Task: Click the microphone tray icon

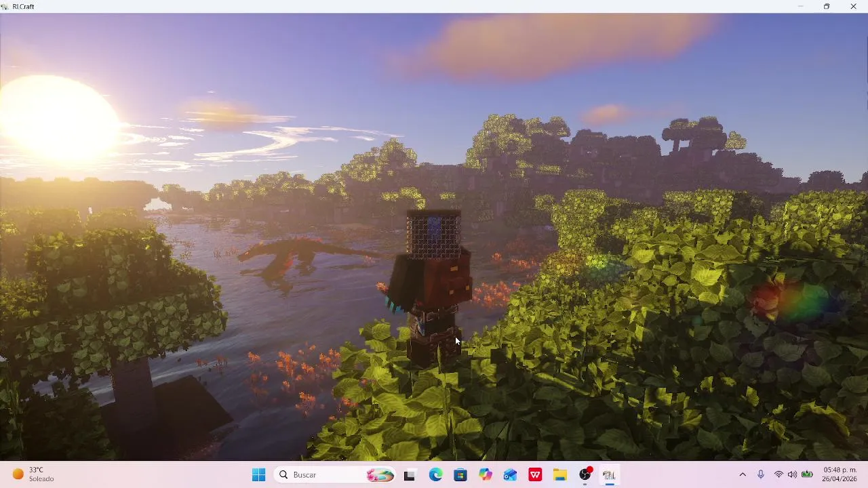Action: [761, 475]
